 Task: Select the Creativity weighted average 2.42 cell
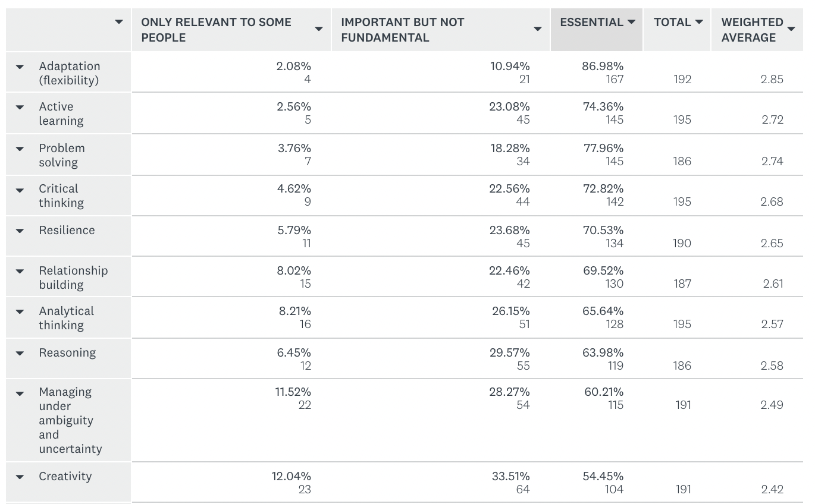[772, 489]
